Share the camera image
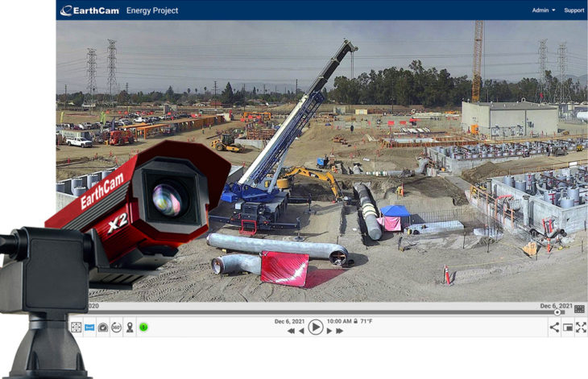Viewport: 588px width, 379px height. [554, 328]
